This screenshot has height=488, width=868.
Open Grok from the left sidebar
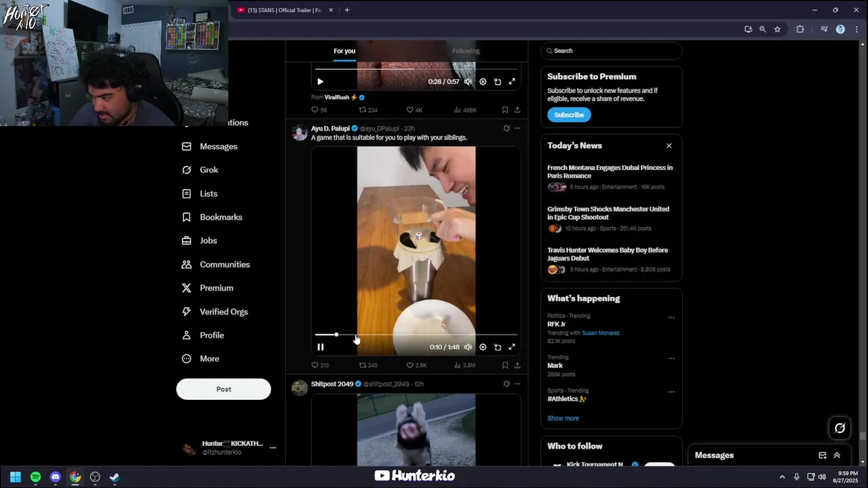[200, 170]
